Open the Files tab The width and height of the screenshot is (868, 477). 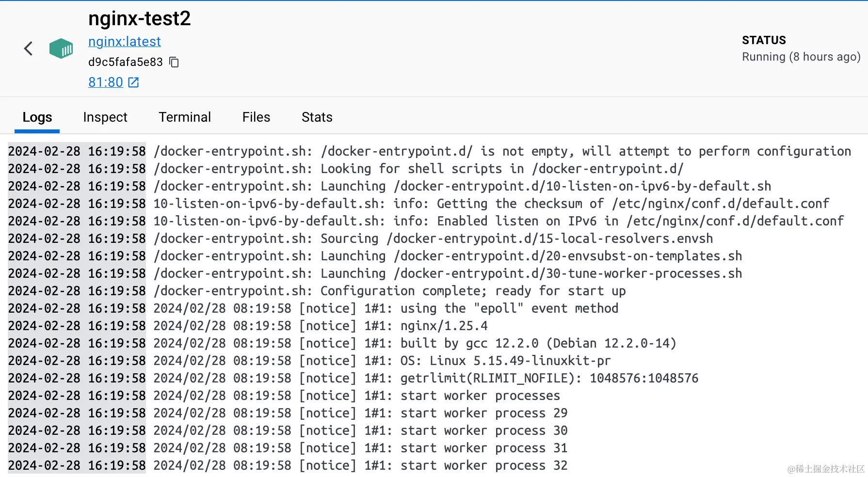click(x=256, y=117)
